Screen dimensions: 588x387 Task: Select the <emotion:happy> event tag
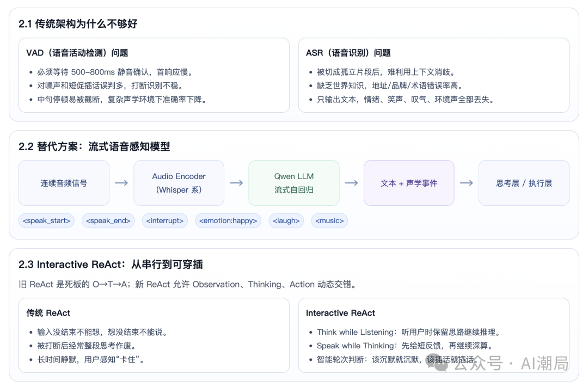coord(228,220)
